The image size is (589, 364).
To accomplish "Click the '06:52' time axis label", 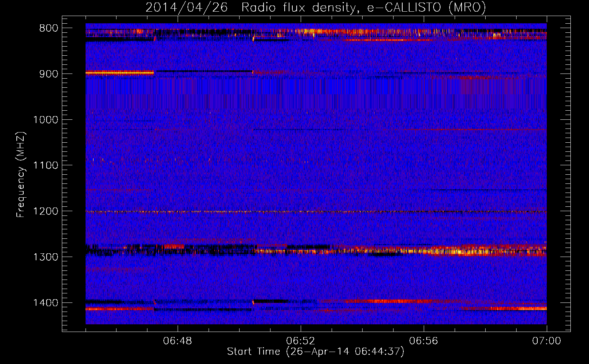I will coord(300,341).
